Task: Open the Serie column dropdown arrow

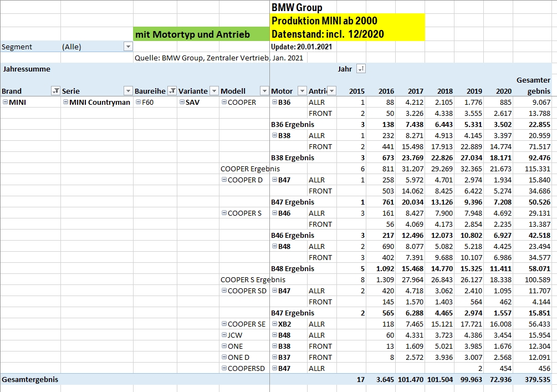Action: pos(127,91)
